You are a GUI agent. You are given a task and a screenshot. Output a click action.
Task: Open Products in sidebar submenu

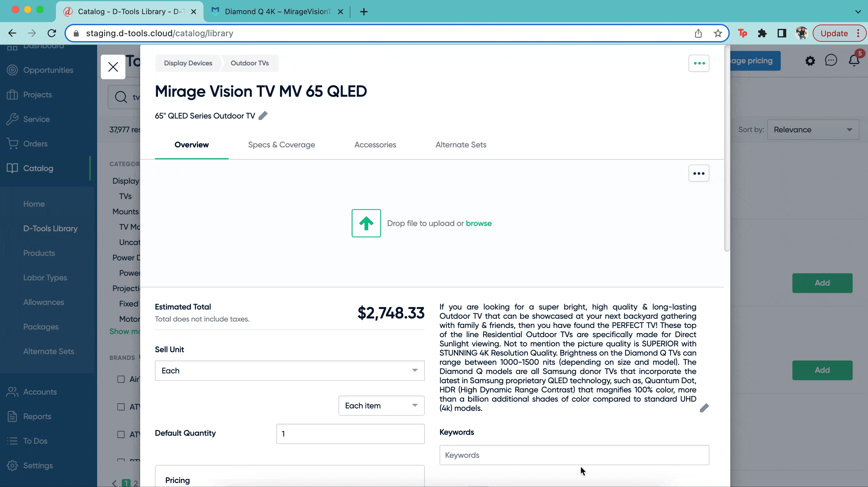(39, 253)
